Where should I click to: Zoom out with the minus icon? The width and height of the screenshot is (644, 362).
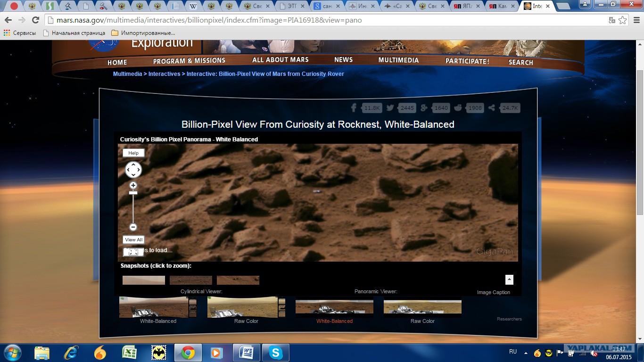[133, 227]
